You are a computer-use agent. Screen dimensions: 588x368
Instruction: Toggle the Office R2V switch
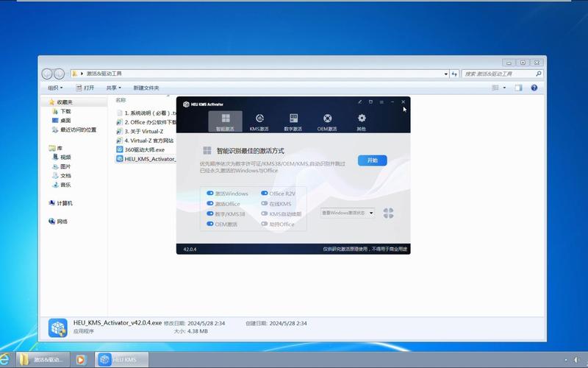coord(265,193)
